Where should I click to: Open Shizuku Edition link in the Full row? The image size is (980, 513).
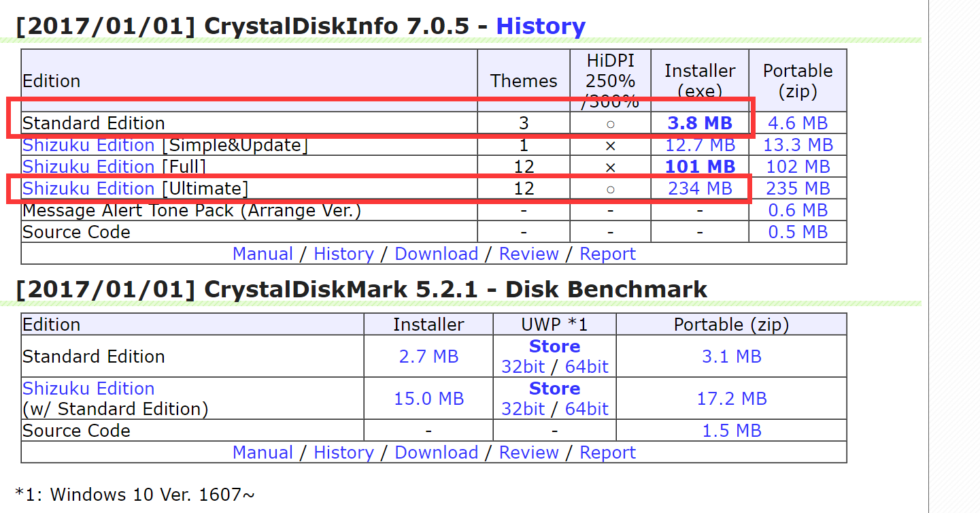(x=88, y=167)
